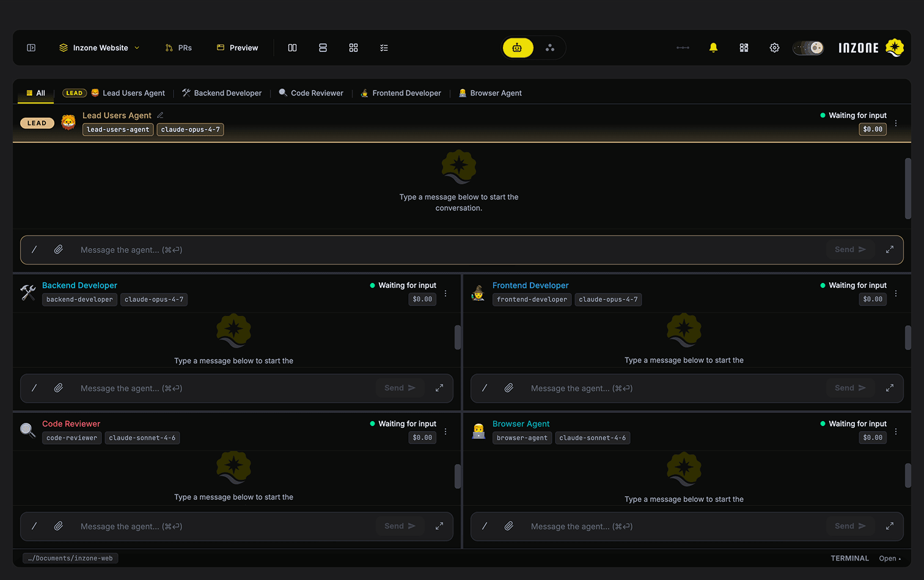924x580 pixels.
Task: Attach file in Backend Developer input
Action: (59, 388)
